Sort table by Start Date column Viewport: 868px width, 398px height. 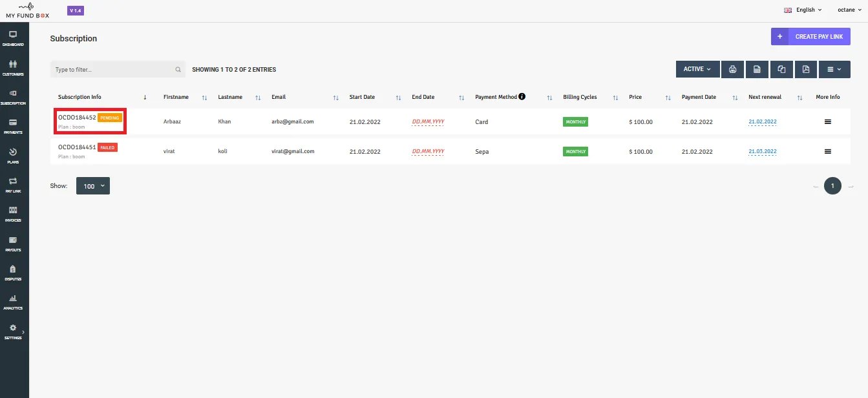[x=375, y=97]
